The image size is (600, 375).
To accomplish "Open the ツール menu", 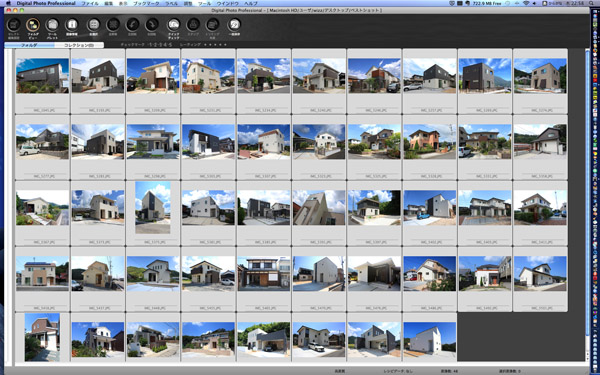I will [x=204, y=3].
